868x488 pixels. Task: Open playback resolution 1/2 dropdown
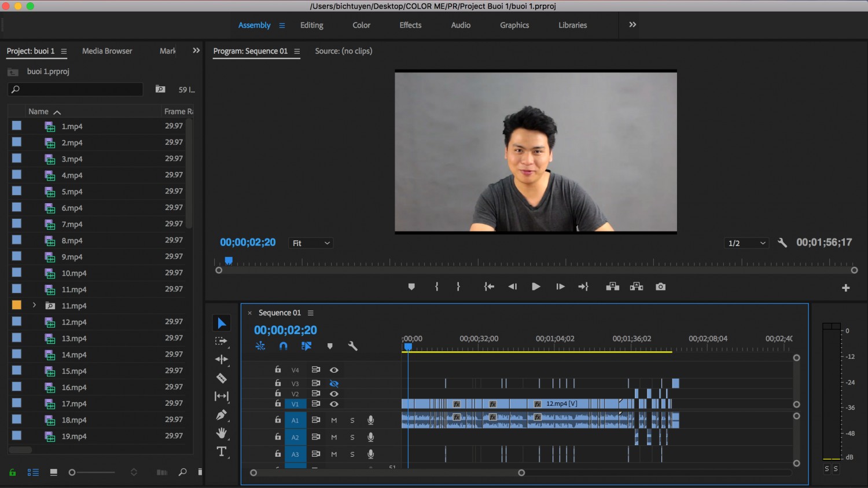click(746, 243)
